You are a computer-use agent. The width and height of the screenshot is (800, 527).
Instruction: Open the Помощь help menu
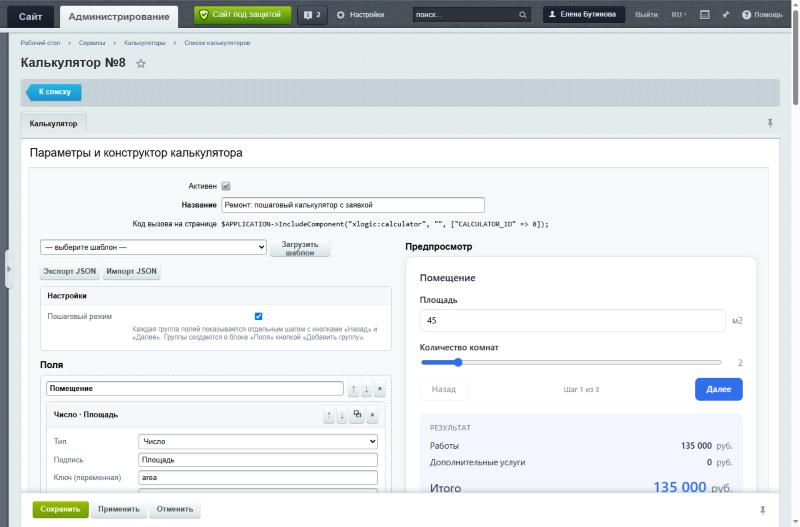(x=762, y=15)
